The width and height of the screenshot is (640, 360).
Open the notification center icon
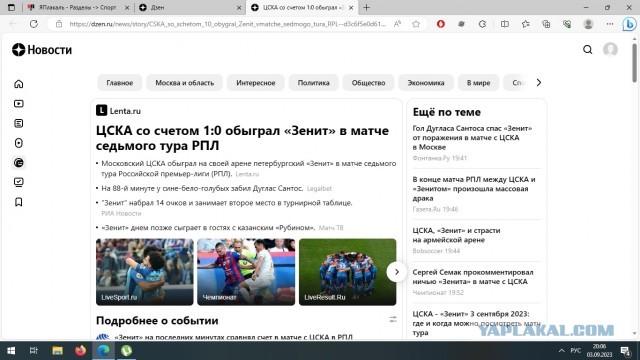point(625,351)
